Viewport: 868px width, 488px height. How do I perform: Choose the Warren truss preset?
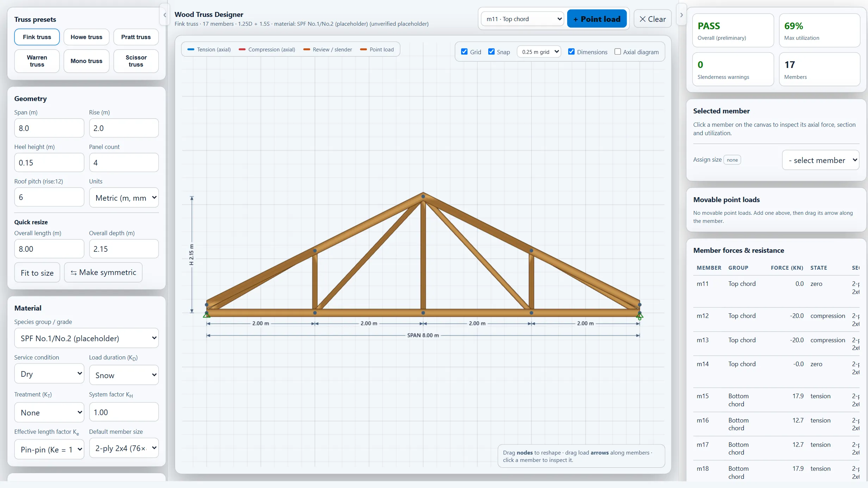(37, 61)
